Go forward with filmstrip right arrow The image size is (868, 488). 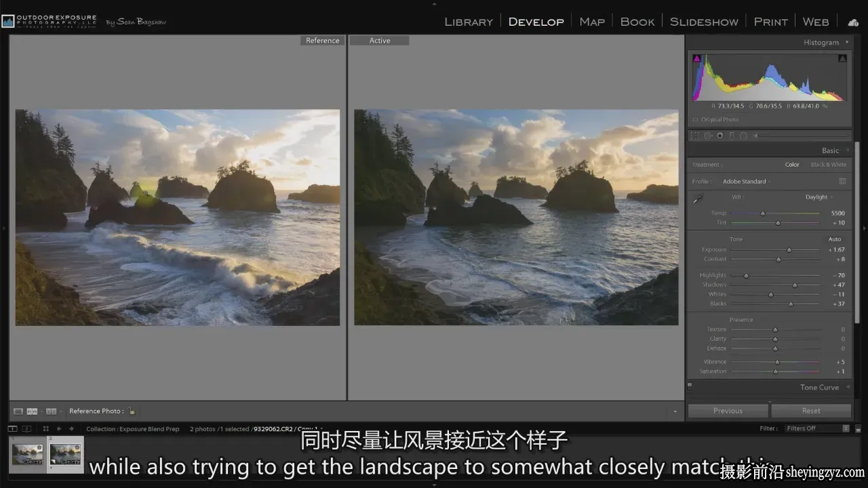[x=71, y=428]
